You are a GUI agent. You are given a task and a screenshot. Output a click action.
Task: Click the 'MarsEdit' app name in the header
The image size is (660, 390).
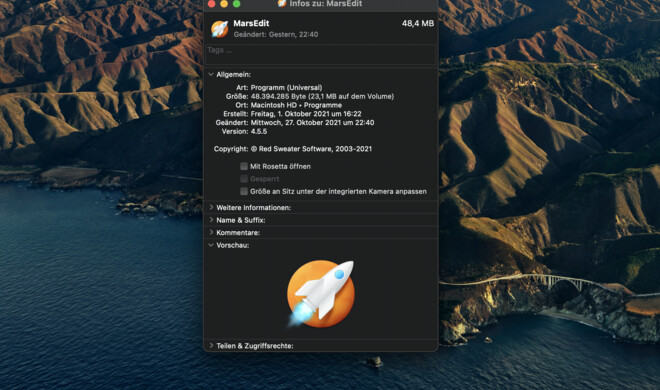click(x=251, y=24)
